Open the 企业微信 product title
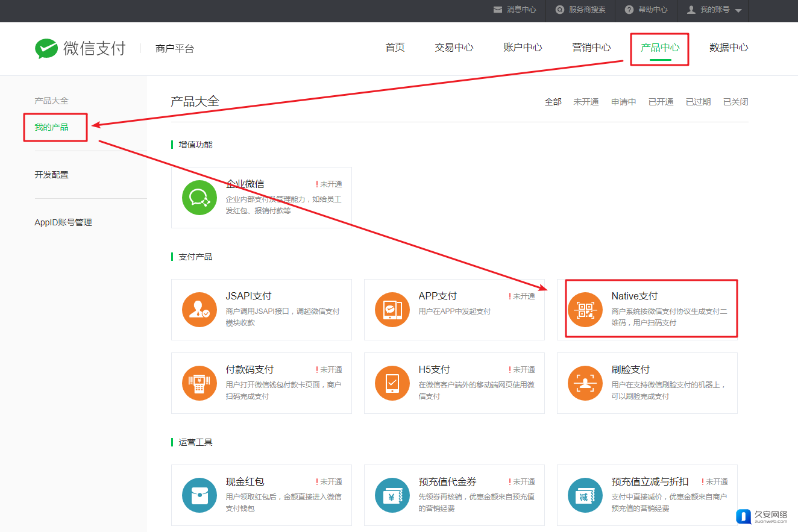798x532 pixels. (x=245, y=184)
